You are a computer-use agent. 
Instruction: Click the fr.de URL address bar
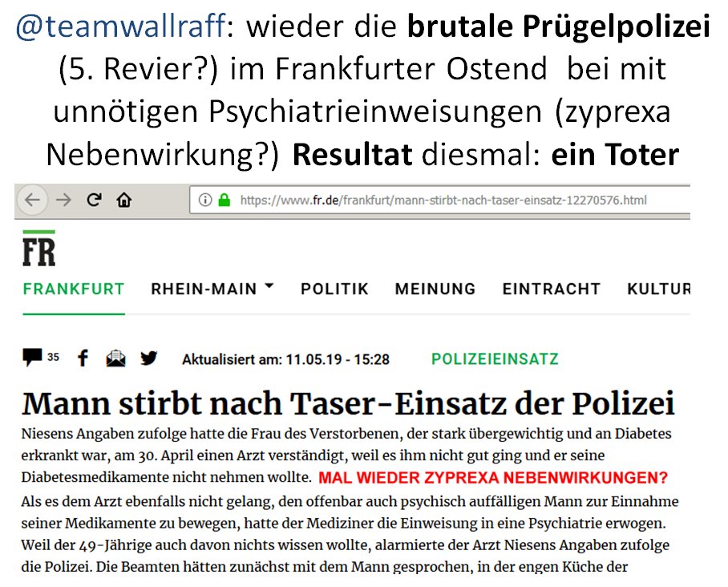[x=443, y=200]
